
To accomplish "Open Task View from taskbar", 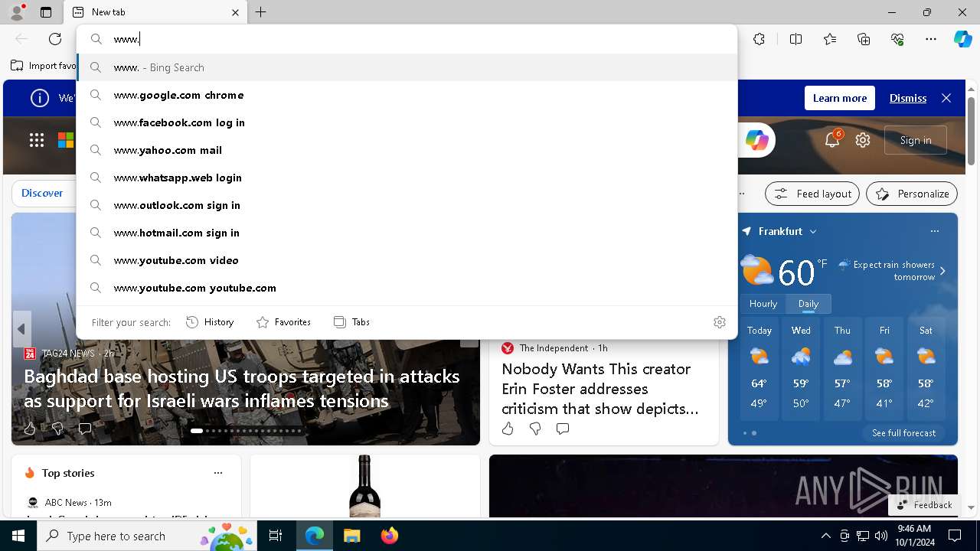I will (276, 536).
